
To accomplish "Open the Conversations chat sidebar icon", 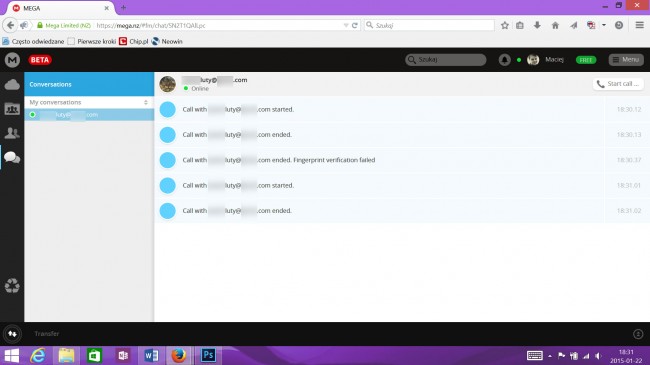I will pyautogui.click(x=12, y=157).
